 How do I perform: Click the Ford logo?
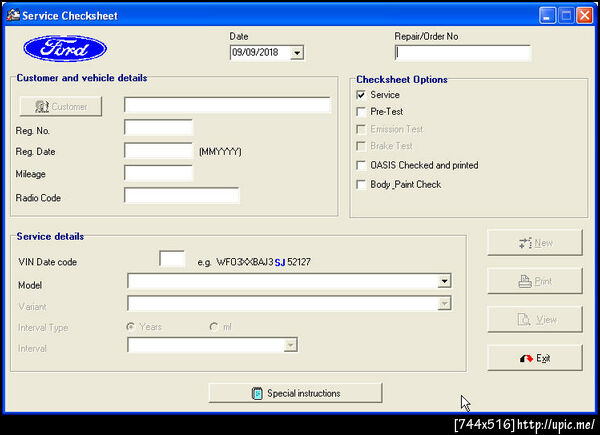[65, 49]
